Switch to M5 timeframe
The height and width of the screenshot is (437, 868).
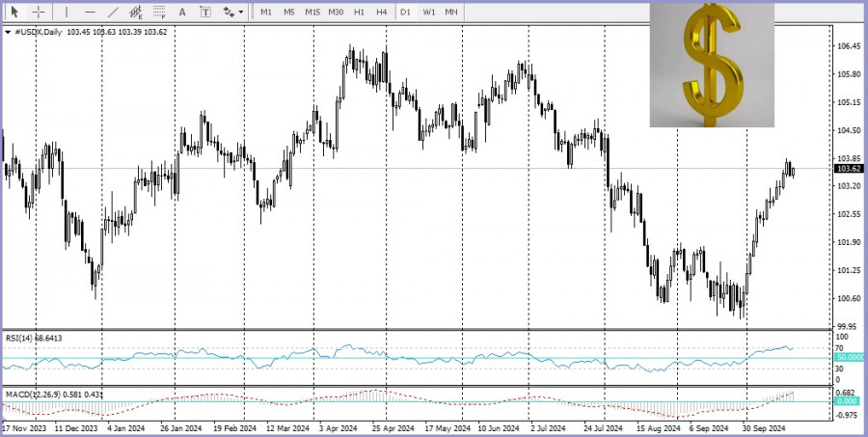(x=289, y=12)
